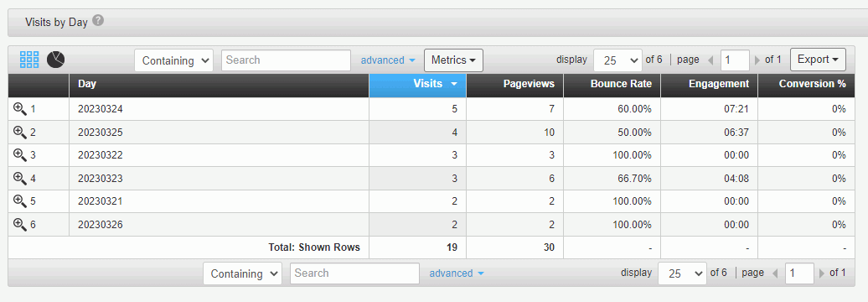The width and height of the screenshot is (868, 302).
Task: Click magnifier icon for row 20230326
Action: coord(20,225)
